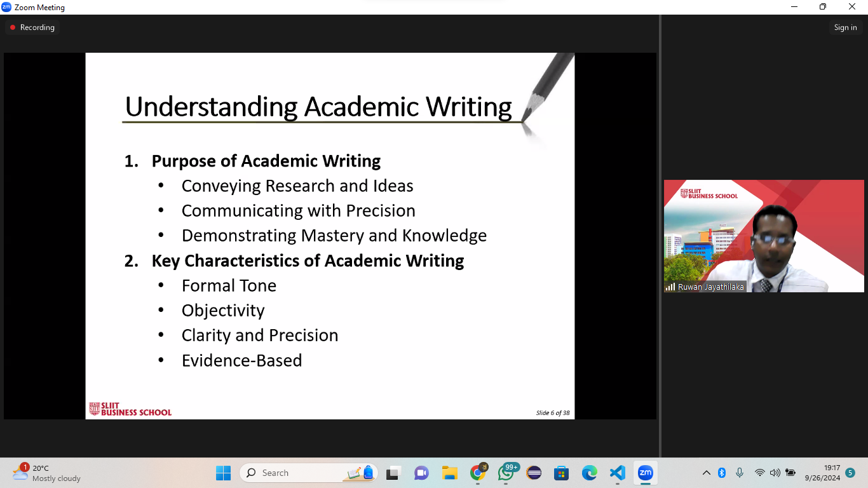This screenshot has height=488, width=868.
Task: Open Microsoft Edge from the taskbar
Action: (590, 473)
